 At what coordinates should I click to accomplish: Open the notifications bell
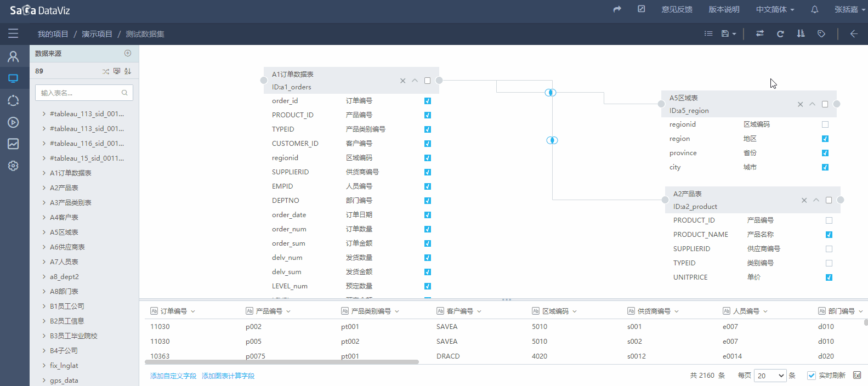[815, 9]
